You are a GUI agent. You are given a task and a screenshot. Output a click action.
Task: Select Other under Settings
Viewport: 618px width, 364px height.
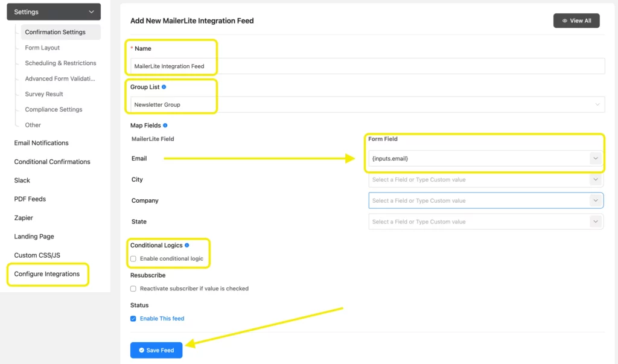(x=33, y=125)
